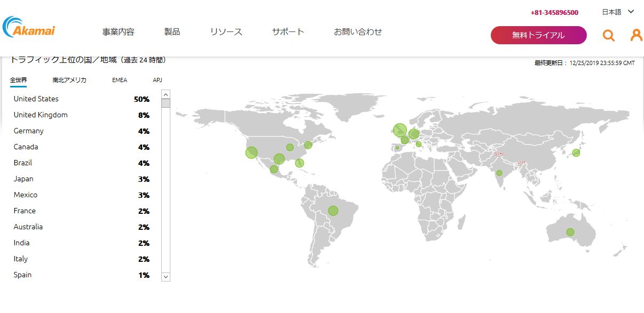644x313 pixels.
Task: Open the 事業内容 menu
Action: tap(119, 32)
